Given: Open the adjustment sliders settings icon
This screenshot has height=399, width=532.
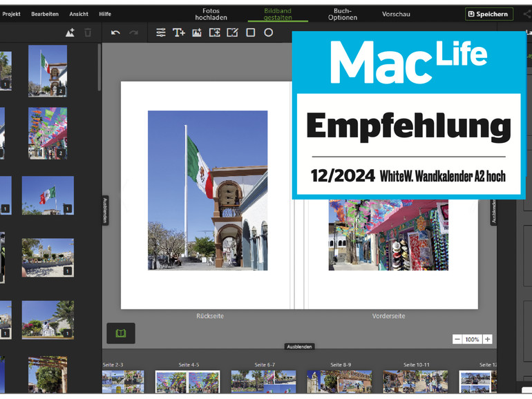Looking at the screenshot, I should pos(160,32).
